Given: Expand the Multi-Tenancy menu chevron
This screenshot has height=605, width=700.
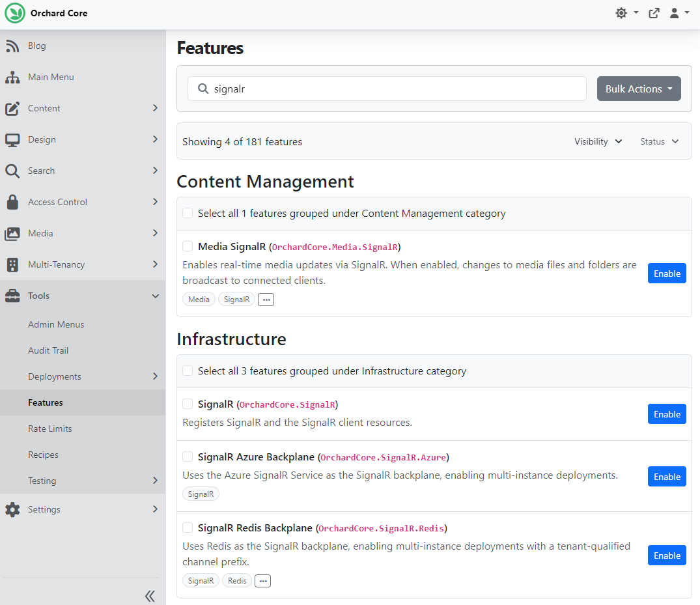Looking at the screenshot, I should tap(155, 264).
